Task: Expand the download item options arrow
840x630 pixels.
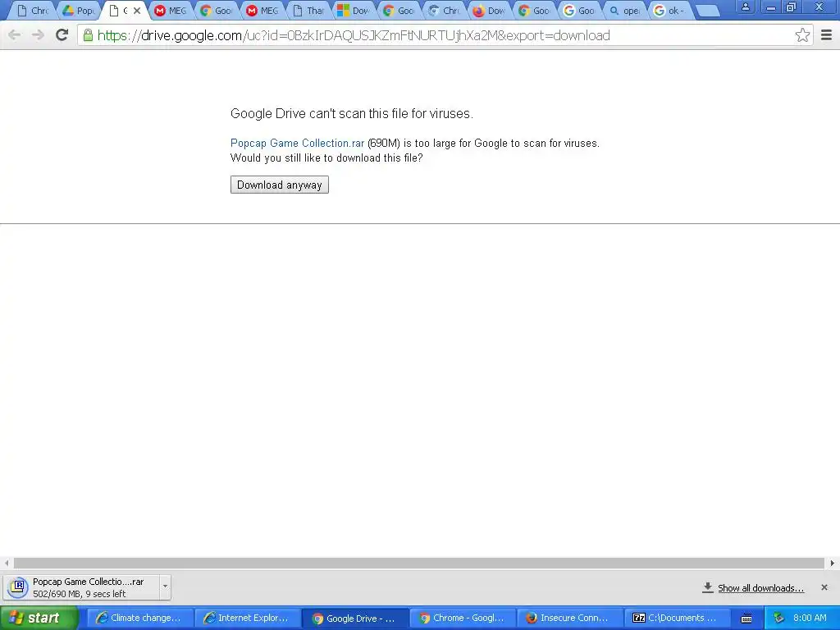Action: [165, 587]
